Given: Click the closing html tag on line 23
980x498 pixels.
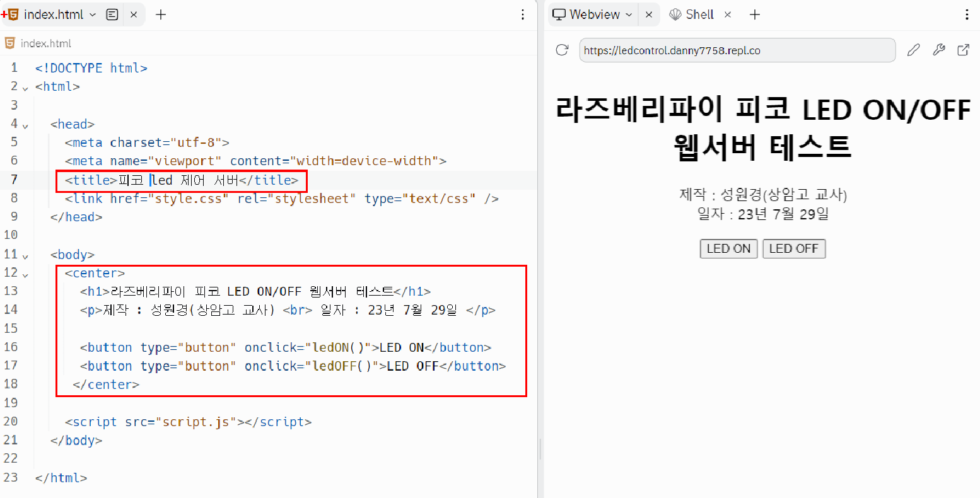Looking at the screenshot, I should tap(61, 478).
